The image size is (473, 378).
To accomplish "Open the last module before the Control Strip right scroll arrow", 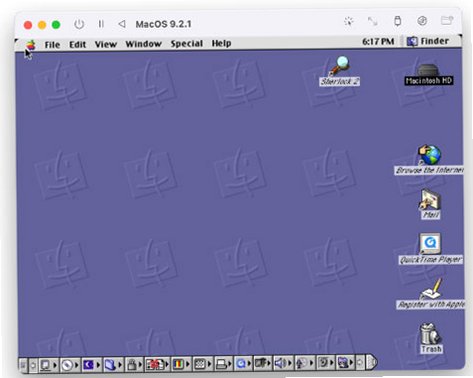I will pos(345,362).
